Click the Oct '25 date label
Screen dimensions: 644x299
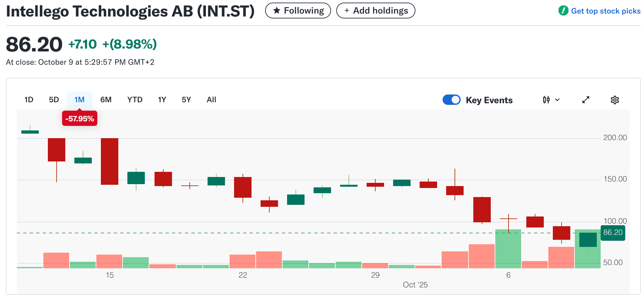[x=415, y=285]
